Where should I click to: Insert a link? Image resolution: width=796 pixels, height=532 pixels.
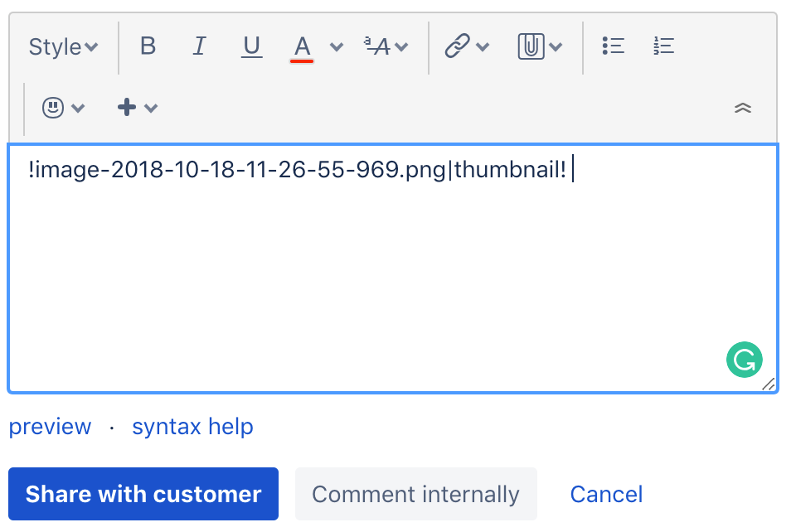point(459,46)
